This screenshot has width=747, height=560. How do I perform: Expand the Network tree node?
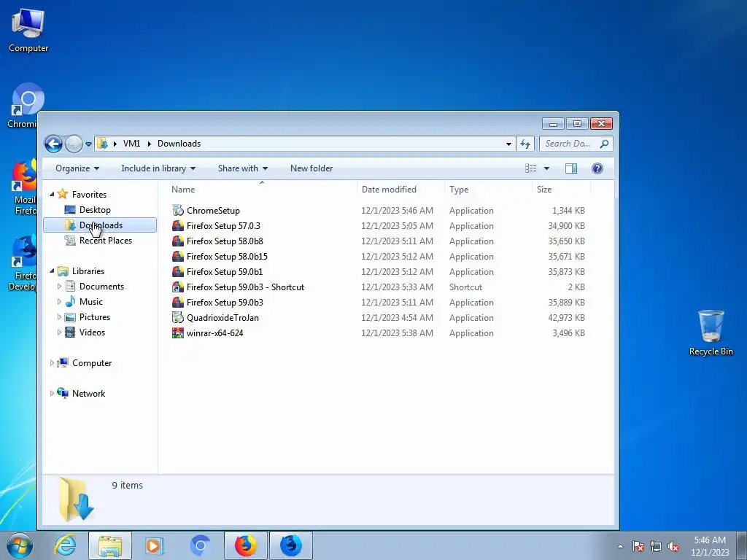[52, 393]
